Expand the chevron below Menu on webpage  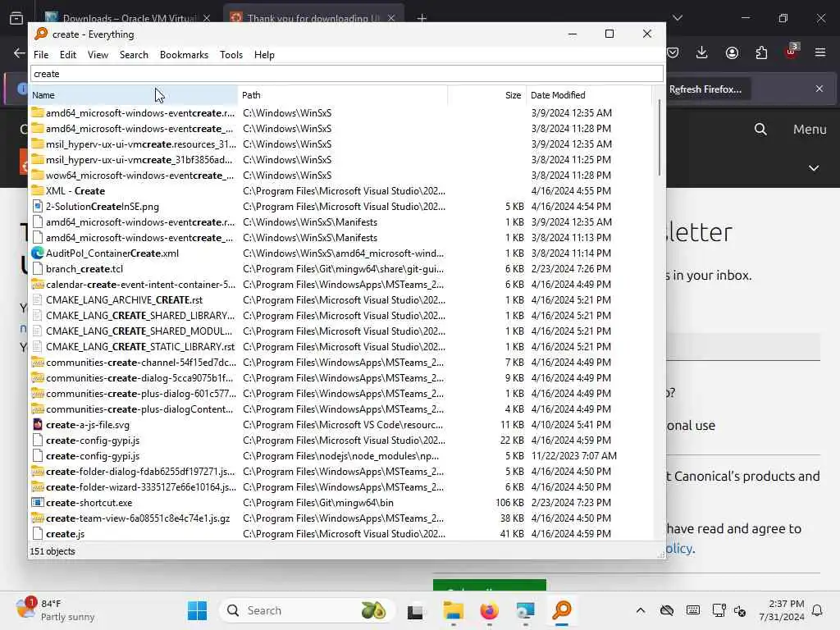click(814, 168)
